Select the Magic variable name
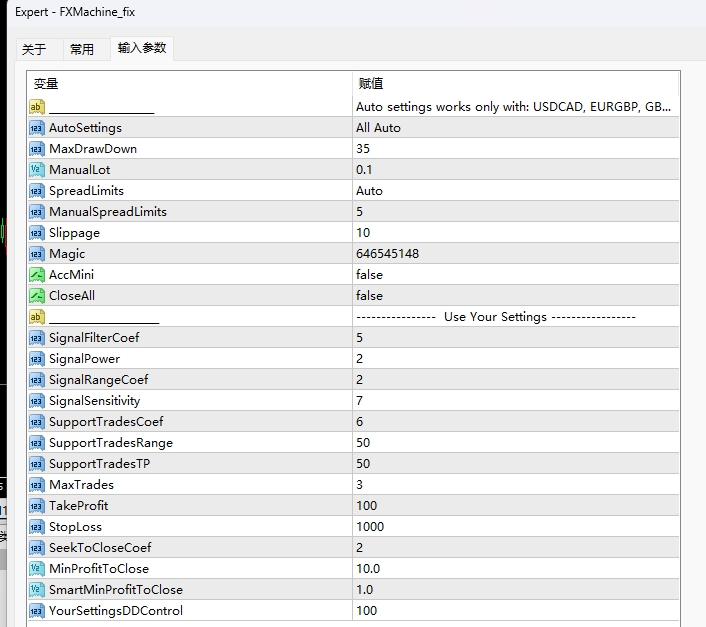The image size is (706, 627). pyautogui.click(x=67, y=254)
